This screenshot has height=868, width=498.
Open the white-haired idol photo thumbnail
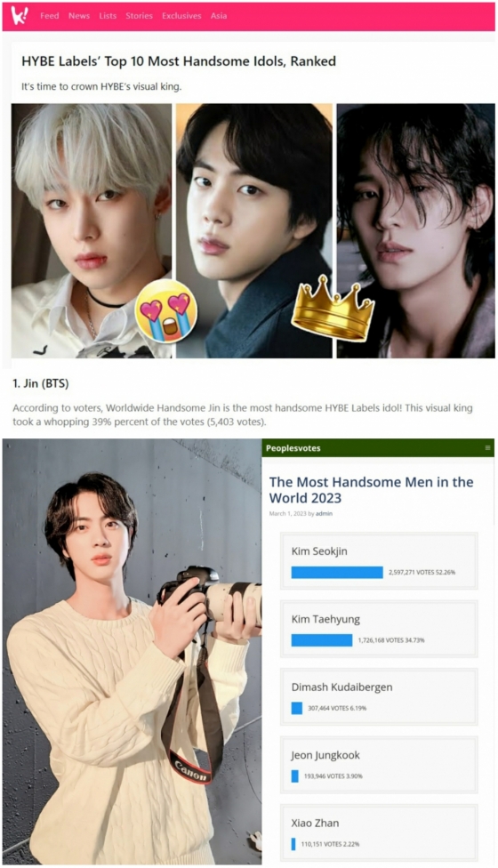[x=92, y=231]
